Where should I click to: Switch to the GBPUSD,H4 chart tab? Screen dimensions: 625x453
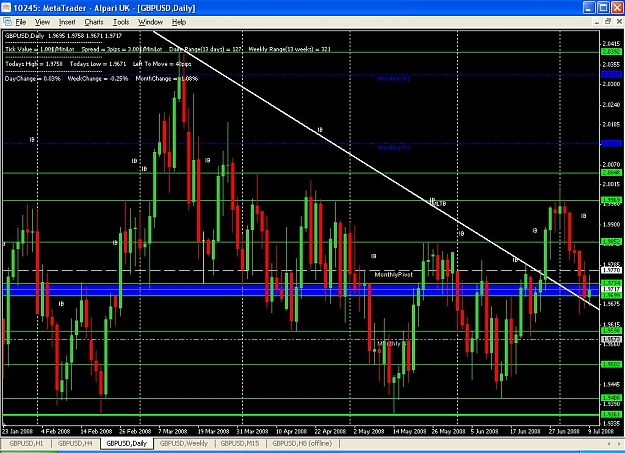tap(75, 443)
